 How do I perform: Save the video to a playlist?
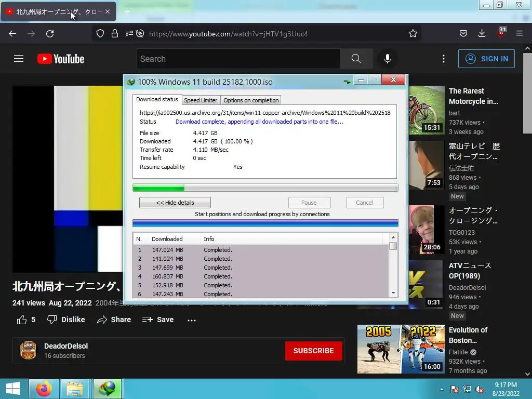click(x=158, y=320)
